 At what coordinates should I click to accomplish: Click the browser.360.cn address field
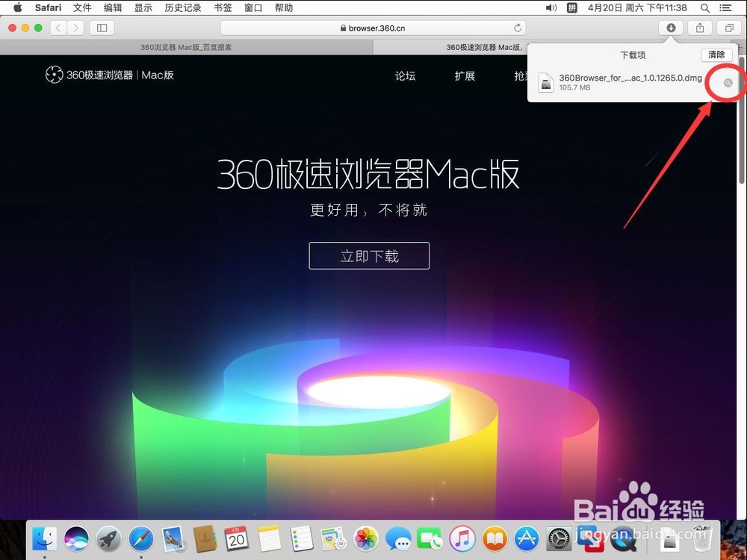point(373,28)
